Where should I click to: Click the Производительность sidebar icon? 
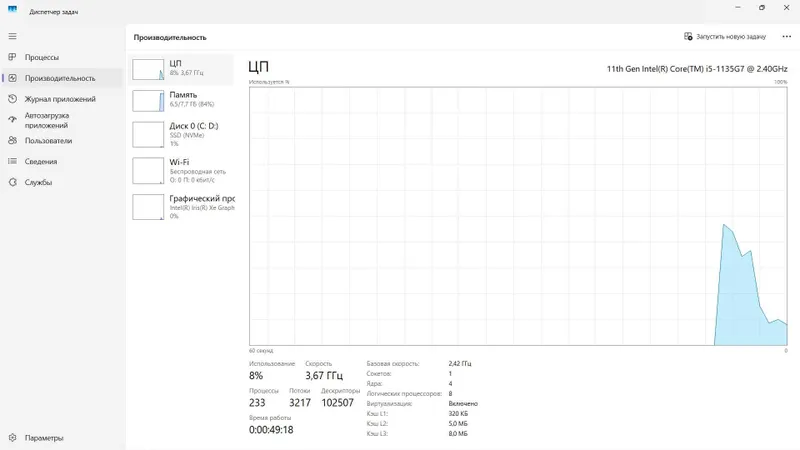[x=12, y=78]
